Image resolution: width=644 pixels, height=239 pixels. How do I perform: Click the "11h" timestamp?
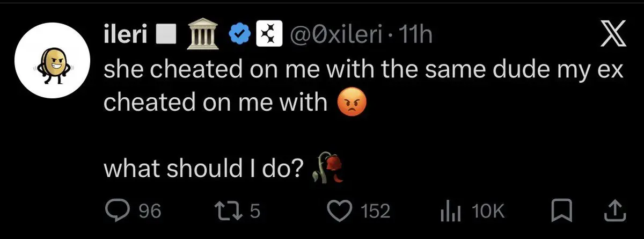coord(416,35)
